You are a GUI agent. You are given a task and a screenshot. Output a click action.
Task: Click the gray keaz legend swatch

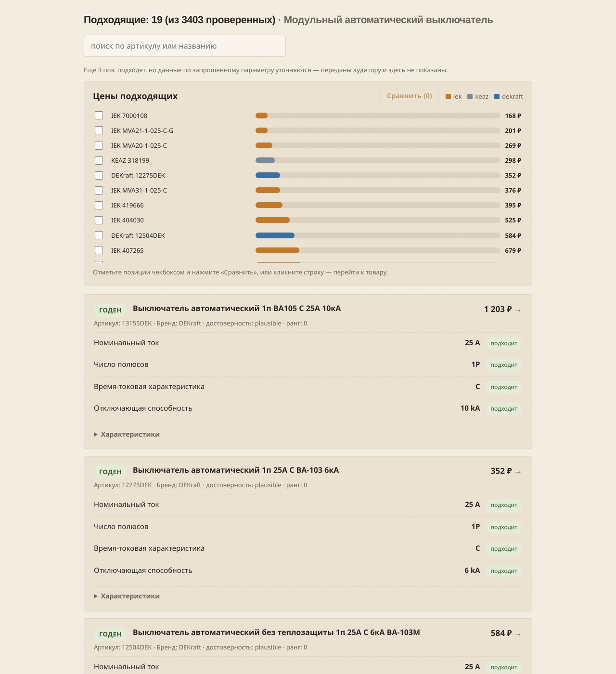coord(470,97)
